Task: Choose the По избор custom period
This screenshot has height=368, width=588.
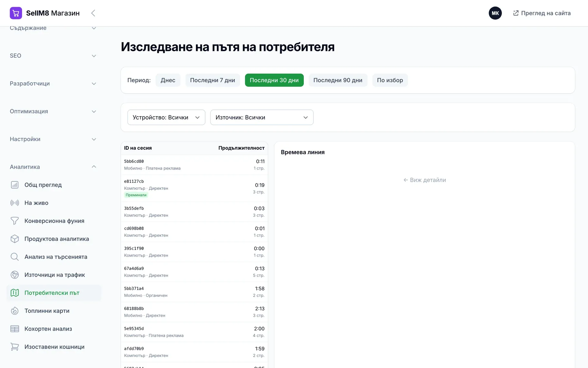Action: [390, 80]
